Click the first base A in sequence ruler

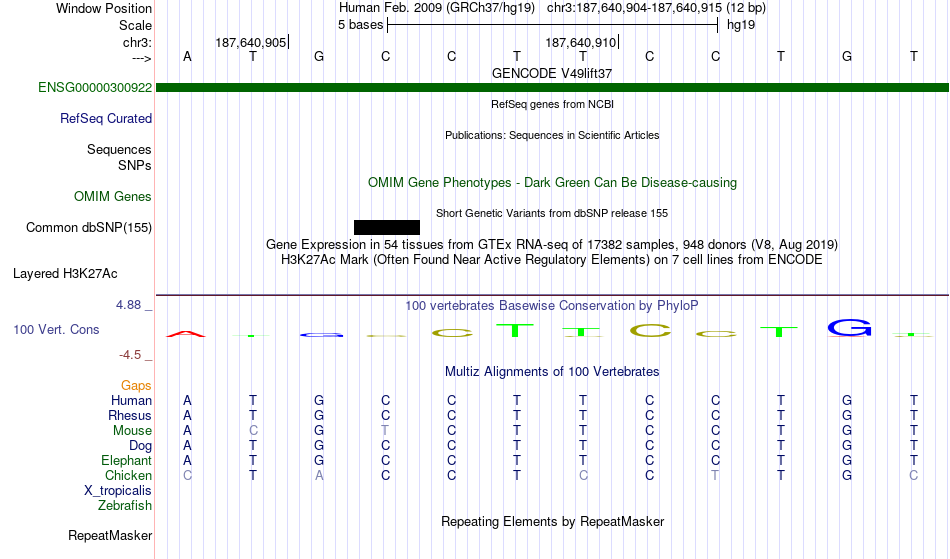point(187,56)
